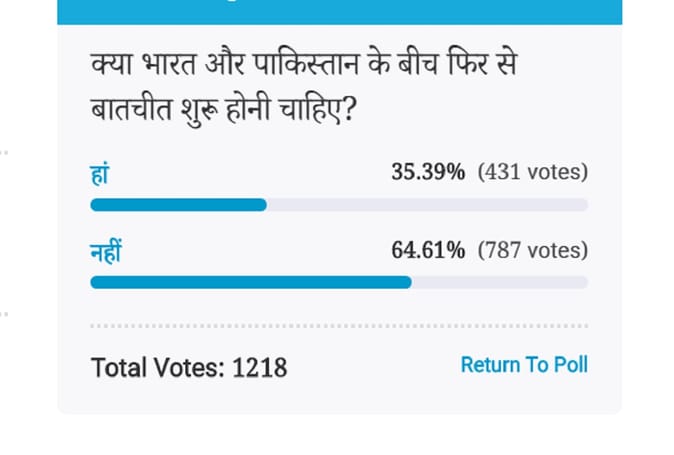Click the (787 votes) count

point(533,250)
